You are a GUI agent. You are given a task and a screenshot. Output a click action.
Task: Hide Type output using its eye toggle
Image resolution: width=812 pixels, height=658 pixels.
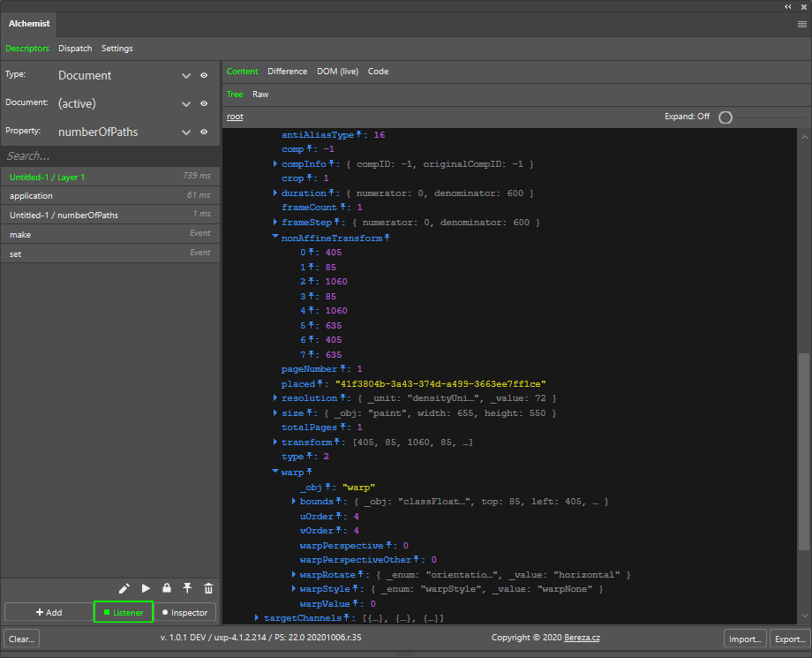(204, 75)
